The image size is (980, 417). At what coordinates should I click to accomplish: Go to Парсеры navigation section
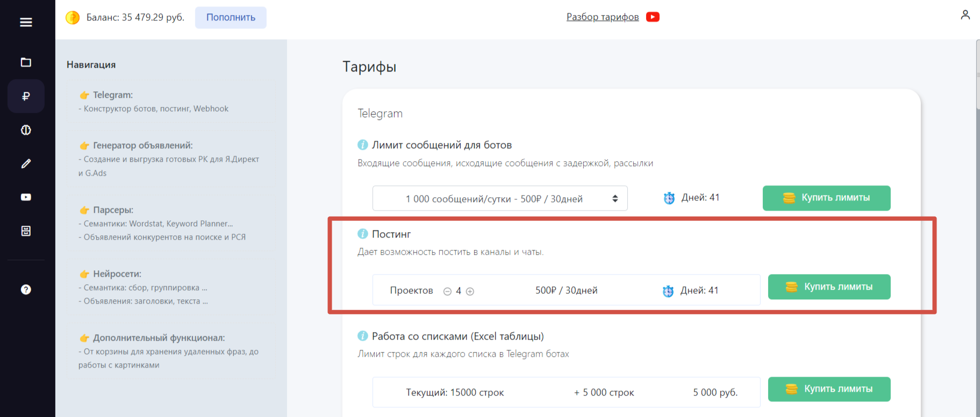tap(171, 223)
